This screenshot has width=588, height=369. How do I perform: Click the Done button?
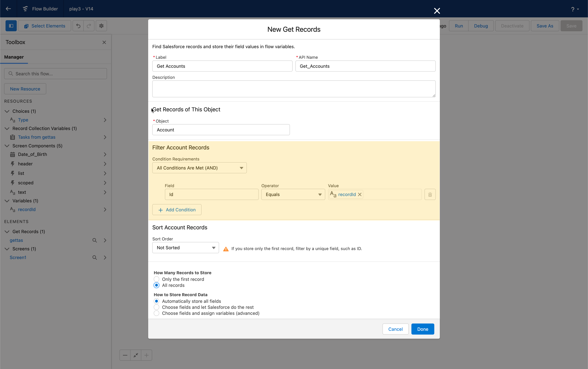pyautogui.click(x=422, y=329)
